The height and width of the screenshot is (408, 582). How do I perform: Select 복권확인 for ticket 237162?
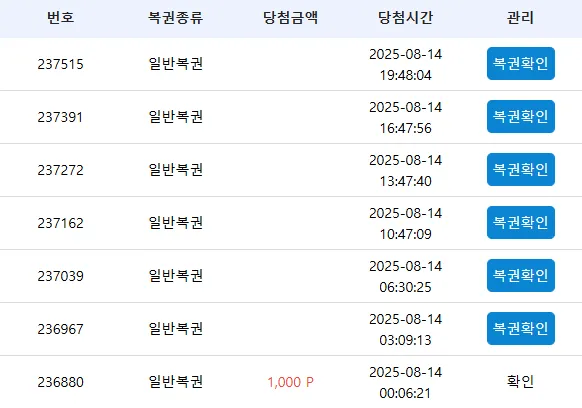(x=521, y=223)
